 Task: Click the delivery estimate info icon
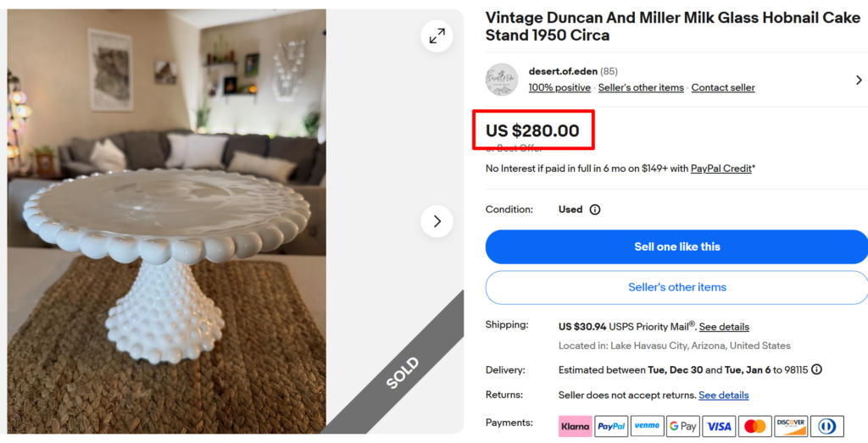click(x=816, y=369)
